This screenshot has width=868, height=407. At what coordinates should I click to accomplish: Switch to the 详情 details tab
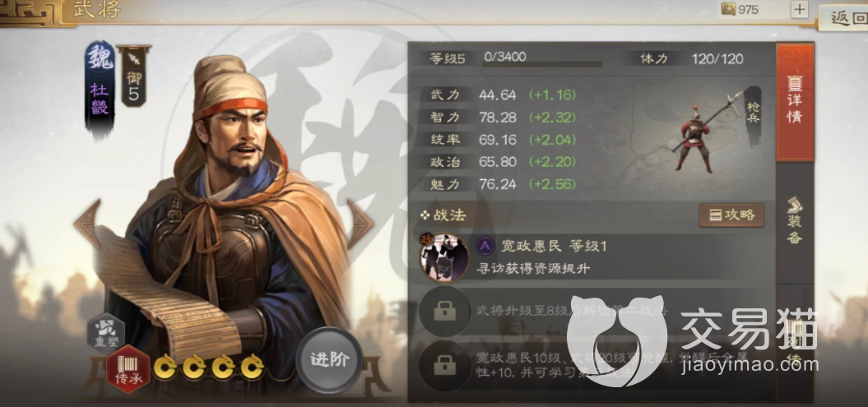coord(795,102)
